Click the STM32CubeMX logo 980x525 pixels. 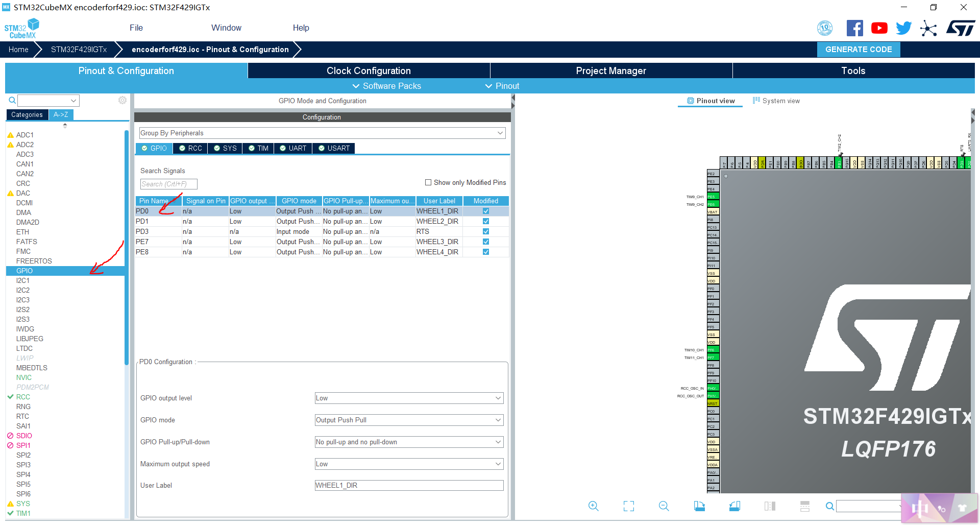click(x=22, y=29)
